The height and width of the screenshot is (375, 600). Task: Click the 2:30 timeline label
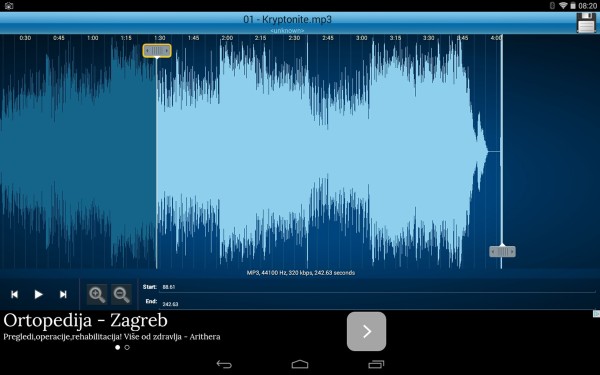(x=294, y=38)
